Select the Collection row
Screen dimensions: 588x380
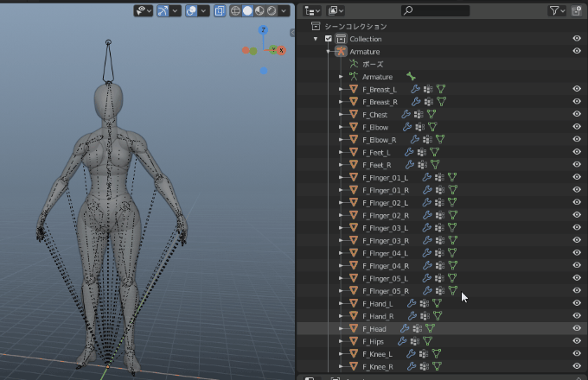click(443, 39)
